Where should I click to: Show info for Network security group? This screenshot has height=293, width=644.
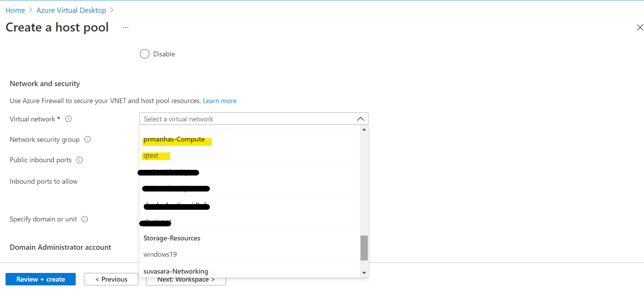[87, 139]
